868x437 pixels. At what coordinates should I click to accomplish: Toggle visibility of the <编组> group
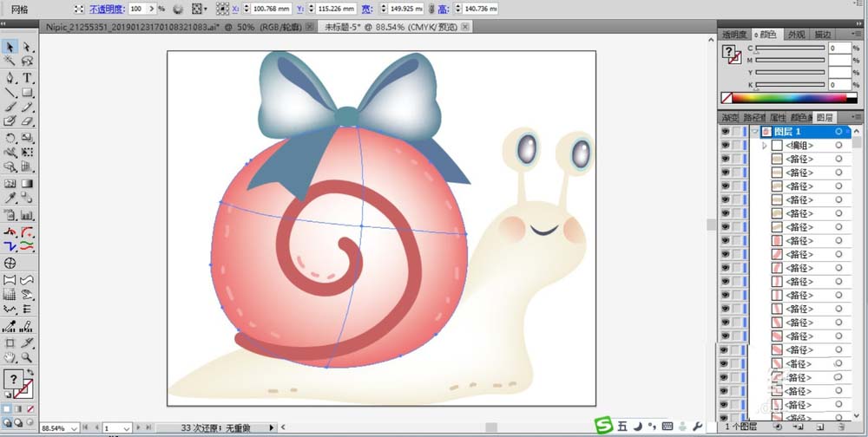click(x=725, y=146)
